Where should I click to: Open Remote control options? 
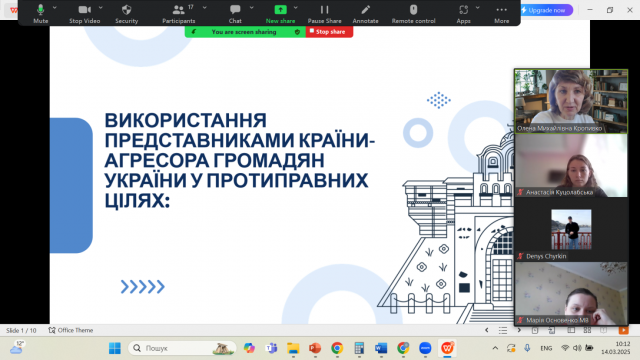(x=413, y=13)
